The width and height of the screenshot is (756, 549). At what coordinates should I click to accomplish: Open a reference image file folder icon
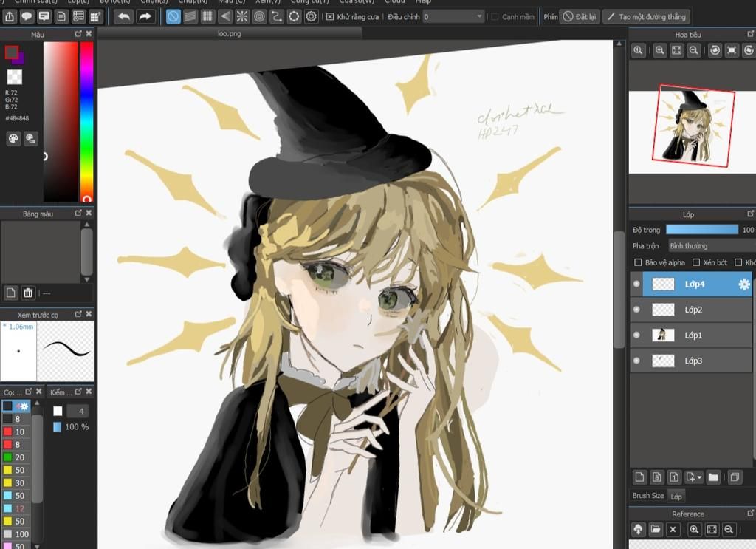tap(656, 529)
